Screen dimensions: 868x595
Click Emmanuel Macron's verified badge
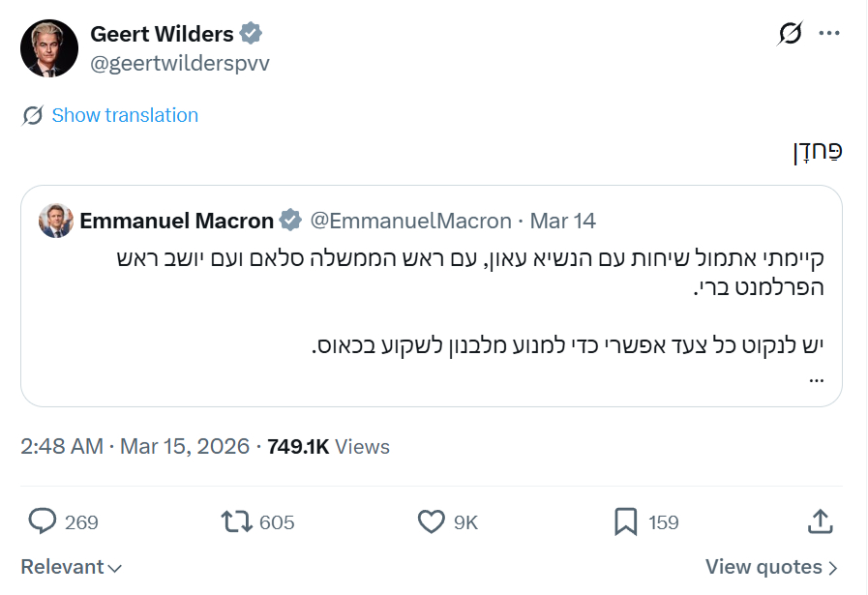290,221
